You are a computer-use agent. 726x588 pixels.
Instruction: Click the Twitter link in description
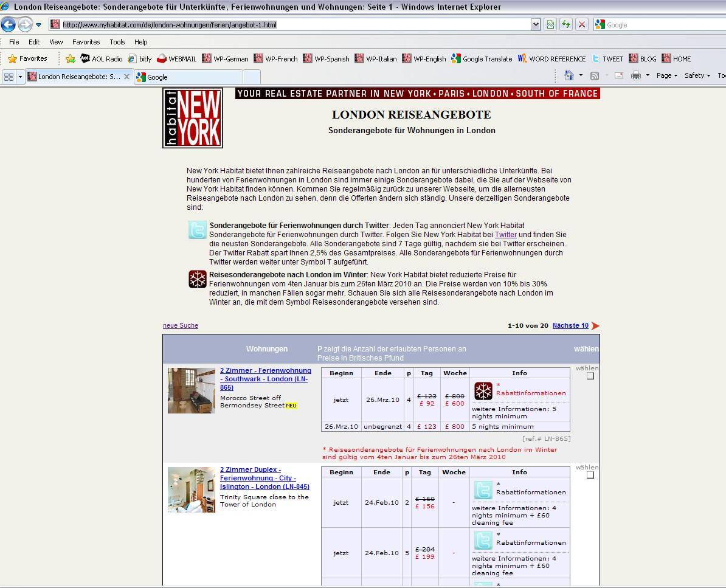tap(505, 235)
